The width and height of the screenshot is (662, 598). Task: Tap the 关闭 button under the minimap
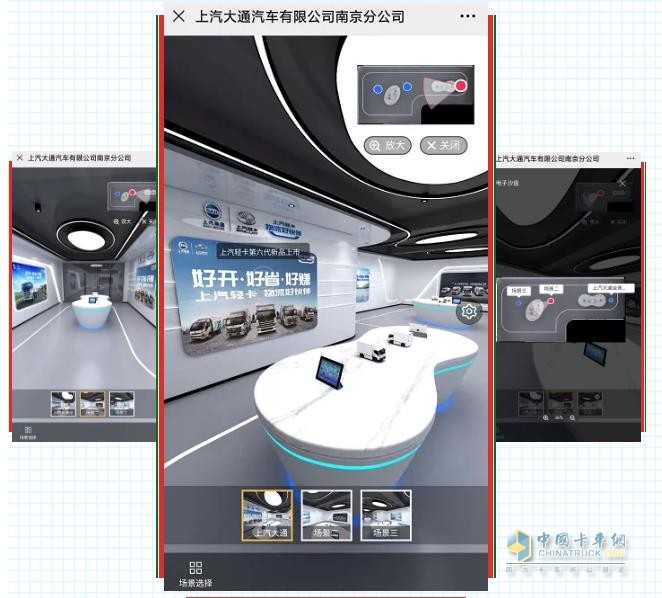[x=443, y=146]
